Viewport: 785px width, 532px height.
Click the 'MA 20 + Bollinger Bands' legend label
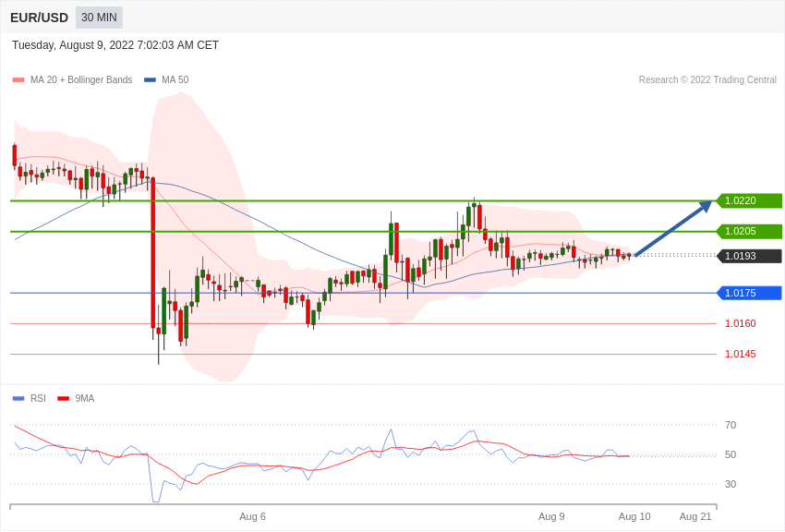[x=81, y=79]
